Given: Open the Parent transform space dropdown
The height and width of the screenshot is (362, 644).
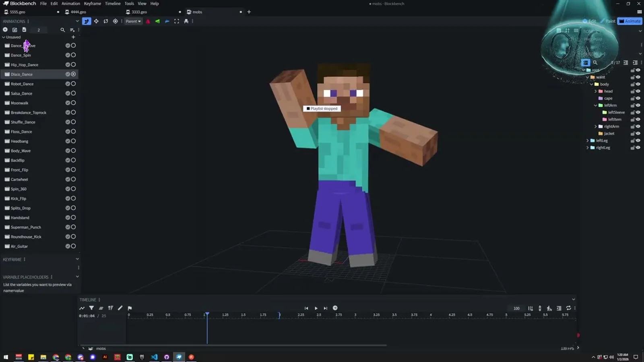Looking at the screenshot, I should pyautogui.click(x=133, y=21).
